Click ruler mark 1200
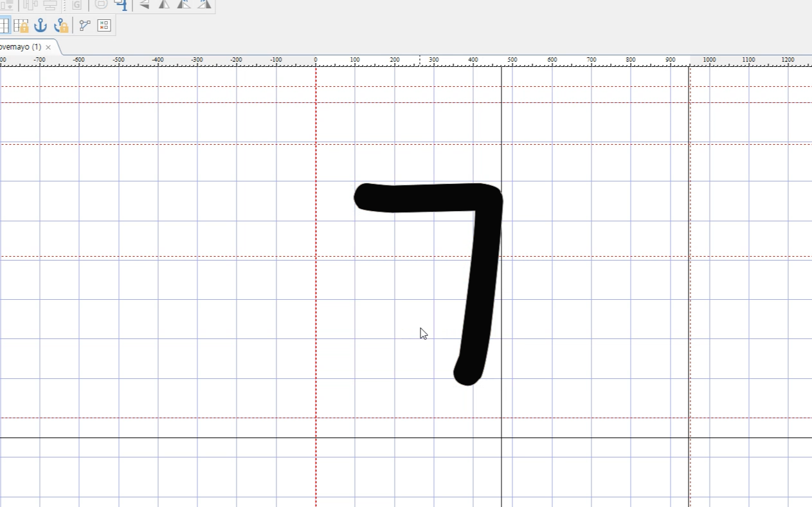This screenshot has height=507, width=812. [788, 60]
